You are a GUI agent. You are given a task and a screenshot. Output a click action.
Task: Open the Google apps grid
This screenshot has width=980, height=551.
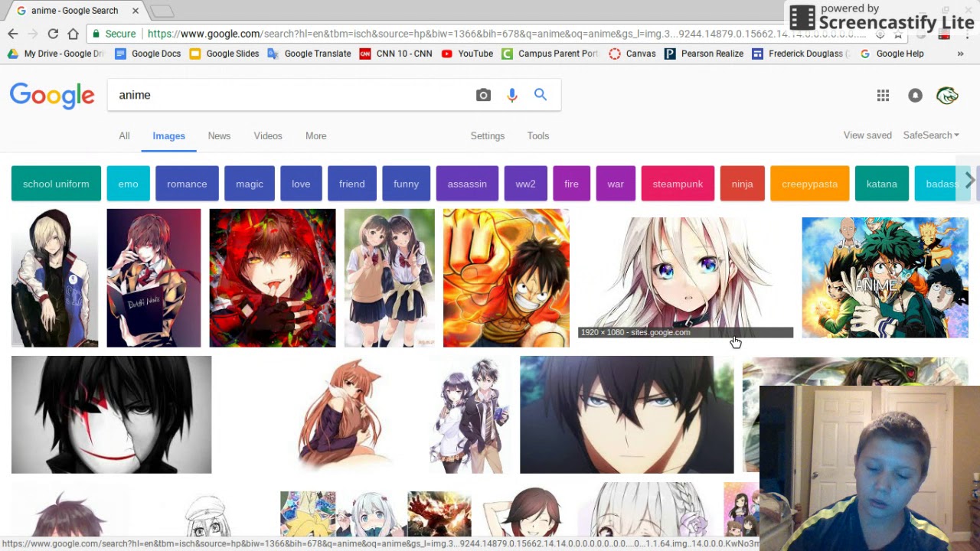pyautogui.click(x=883, y=95)
